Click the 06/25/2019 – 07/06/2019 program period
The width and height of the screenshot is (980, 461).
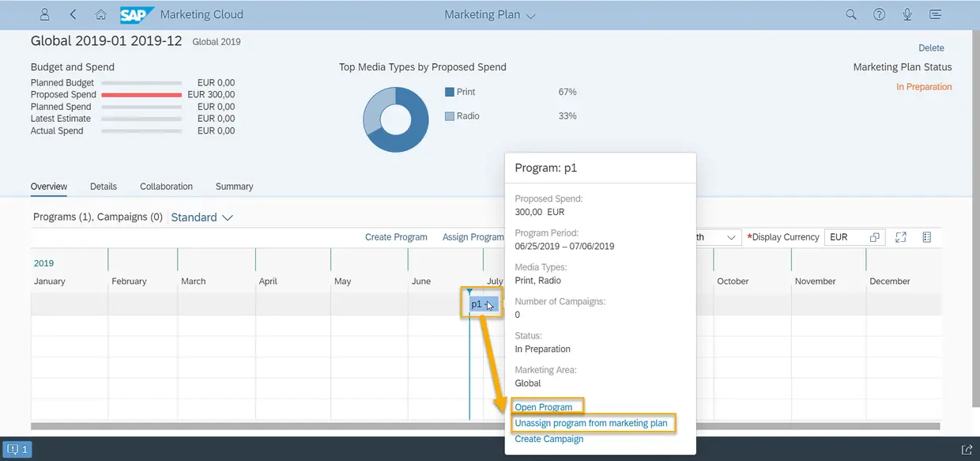tap(564, 246)
